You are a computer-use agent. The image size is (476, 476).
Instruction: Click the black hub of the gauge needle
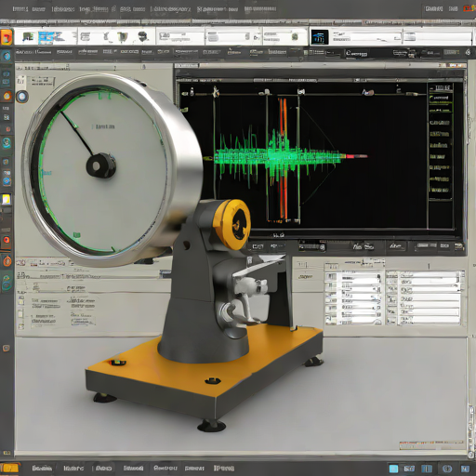(x=101, y=165)
